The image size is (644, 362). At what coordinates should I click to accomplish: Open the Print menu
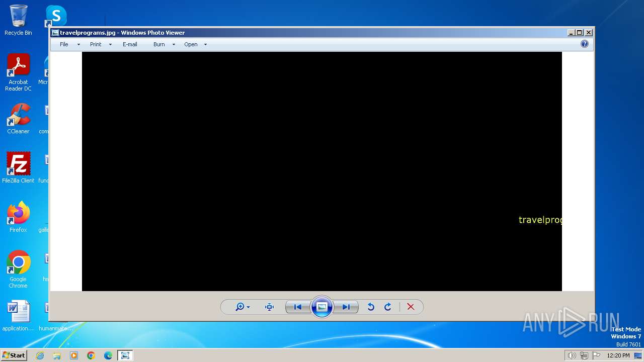[96, 44]
